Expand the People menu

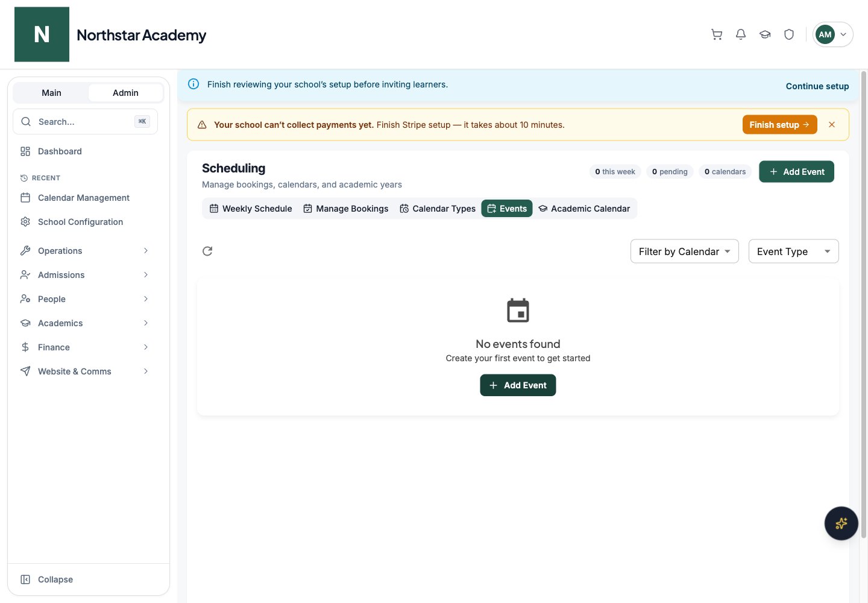pyautogui.click(x=85, y=299)
